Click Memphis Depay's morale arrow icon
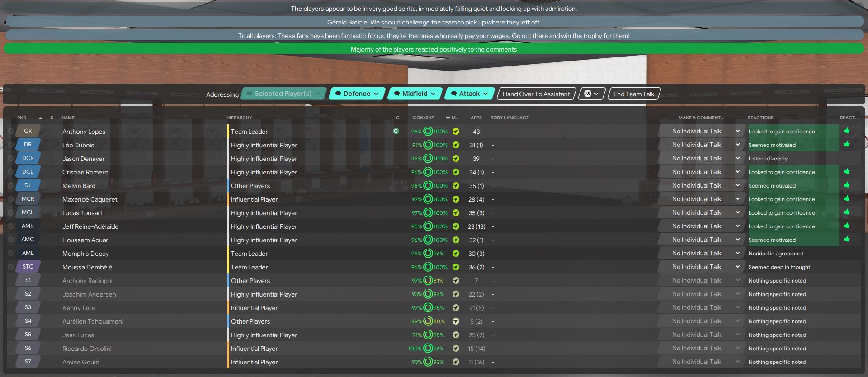This screenshot has height=377, width=868. coord(456,254)
